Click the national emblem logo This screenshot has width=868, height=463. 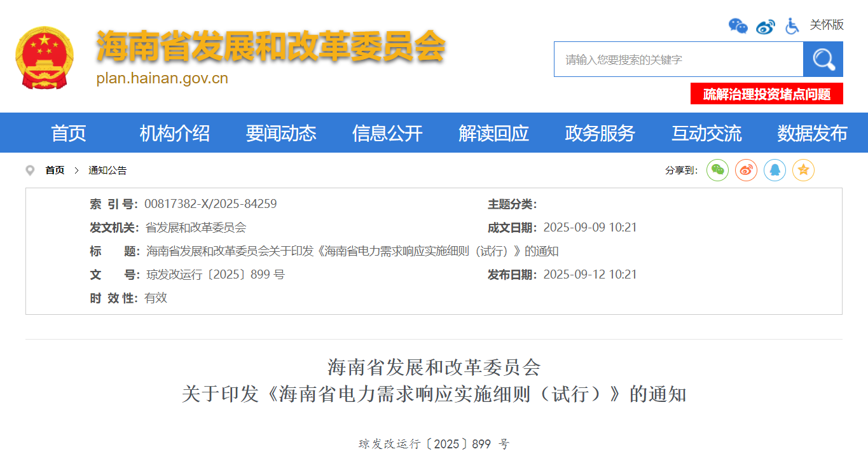pyautogui.click(x=45, y=57)
